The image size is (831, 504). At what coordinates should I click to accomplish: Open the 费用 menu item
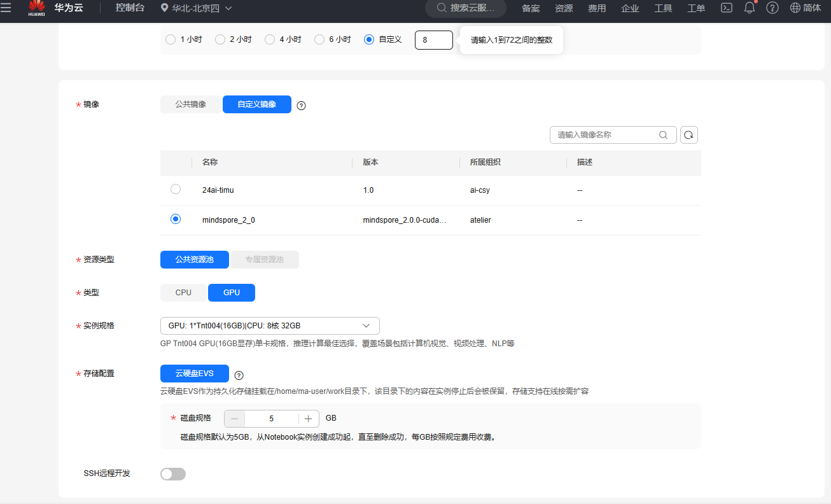597,8
